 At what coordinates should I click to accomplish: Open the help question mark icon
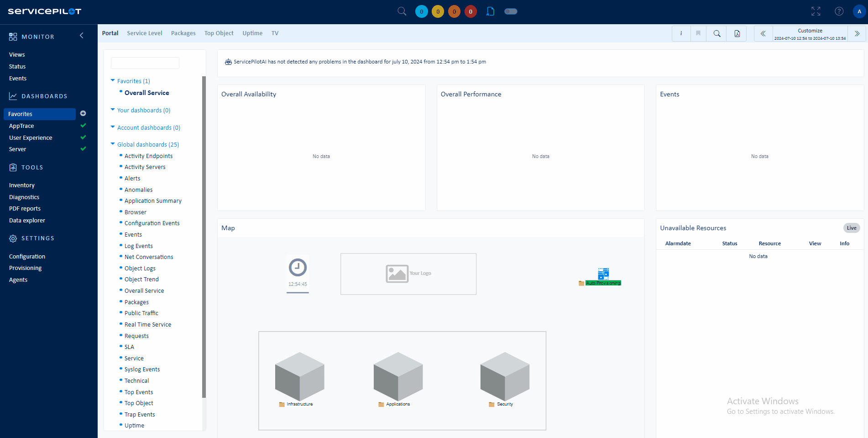point(839,11)
